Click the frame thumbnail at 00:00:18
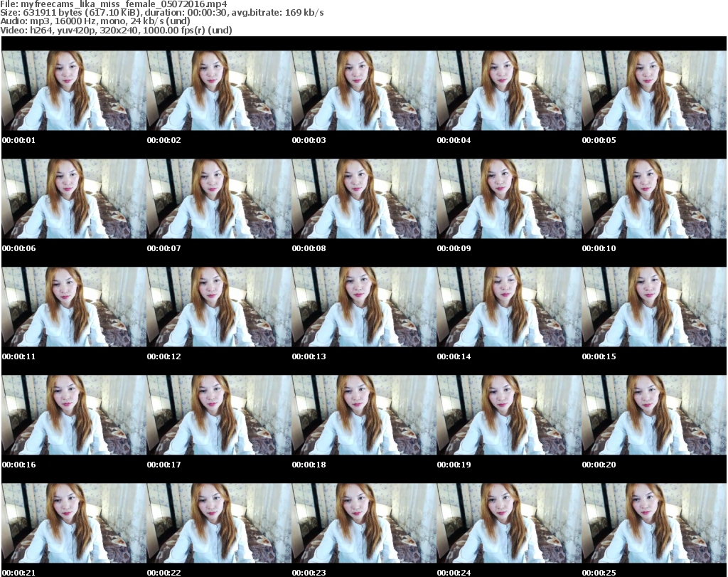 364,415
